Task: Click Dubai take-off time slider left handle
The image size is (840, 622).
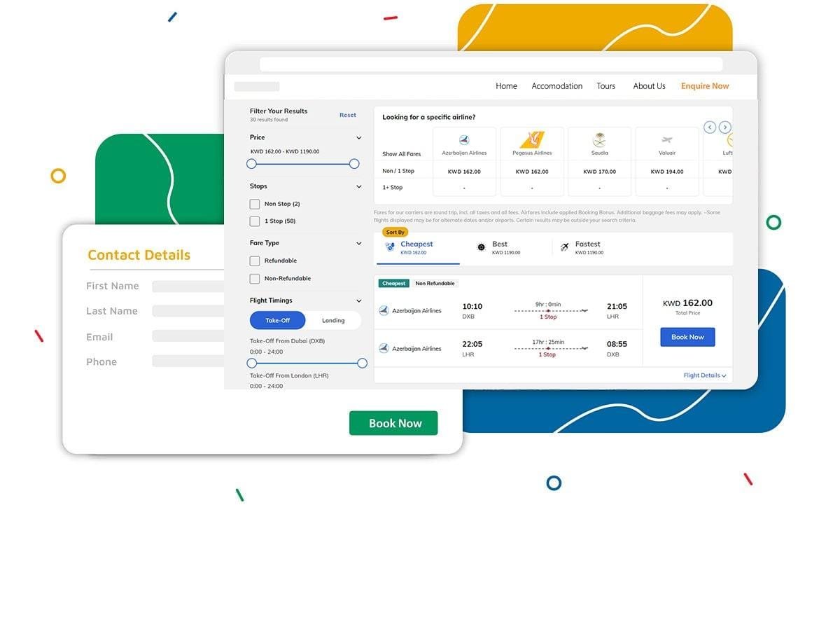Action: click(252, 364)
